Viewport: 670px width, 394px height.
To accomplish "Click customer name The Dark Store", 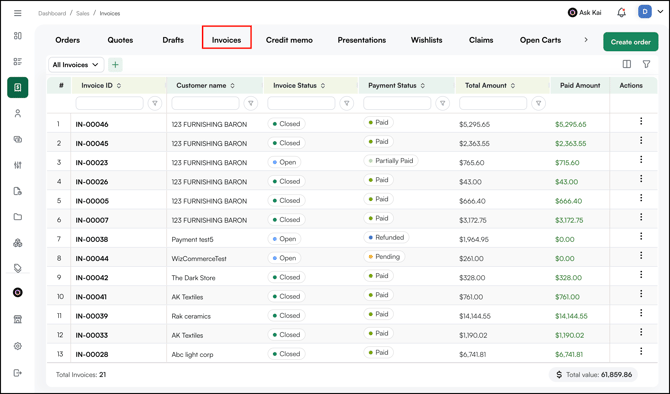I will (x=193, y=278).
